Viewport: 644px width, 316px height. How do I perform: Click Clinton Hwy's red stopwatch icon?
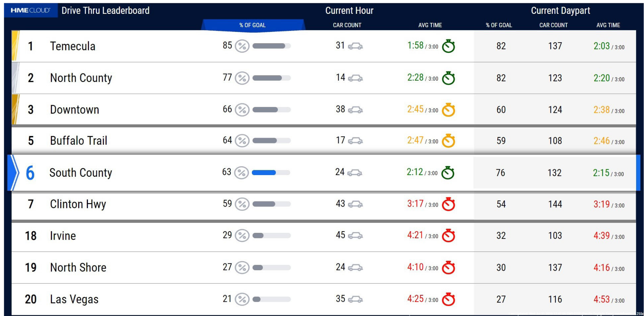[x=448, y=204]
